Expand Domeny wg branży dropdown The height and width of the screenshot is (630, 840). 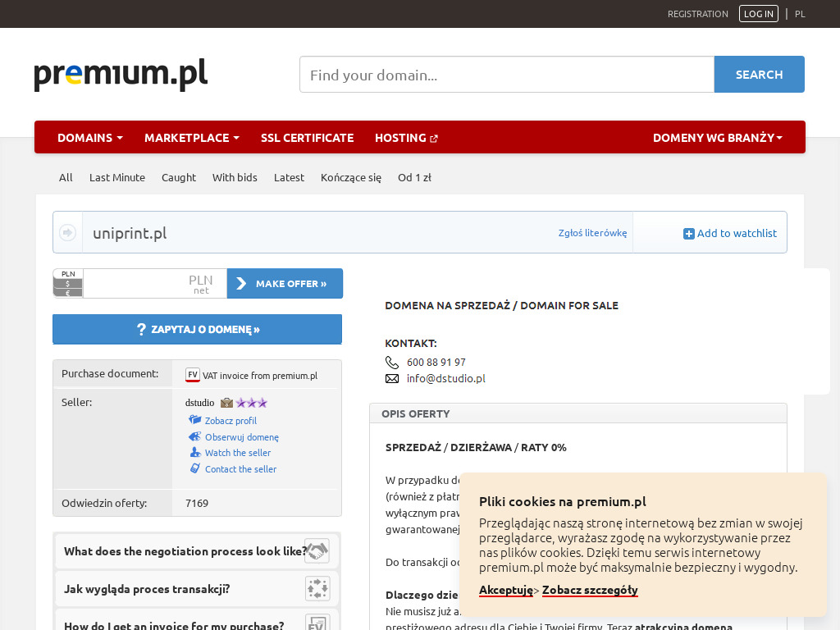tap(718, 138)
